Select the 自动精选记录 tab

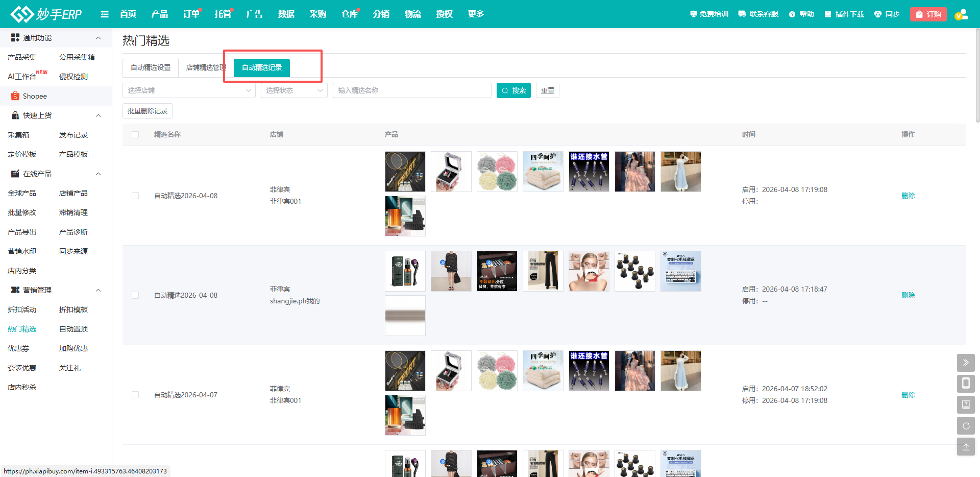[262, 67]
